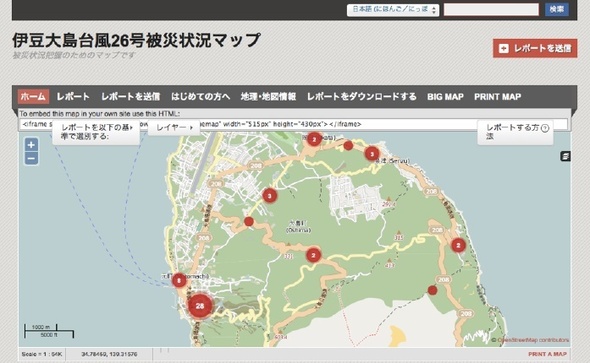The image size is (590, 363).
Task: Select the single red marker west of Oshima label
Action: click(249, 222)
